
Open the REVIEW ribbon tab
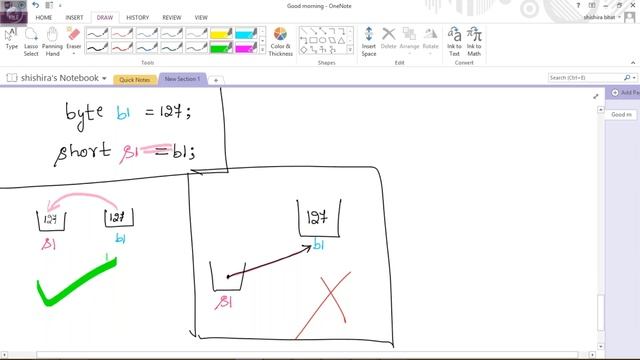(x=172, y=18)
